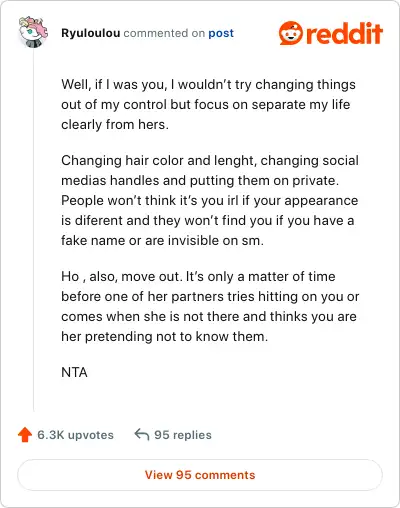Open the 95 replies label
Image resolution: width=400 pixels, height=508 pixels.
point(183,435)
